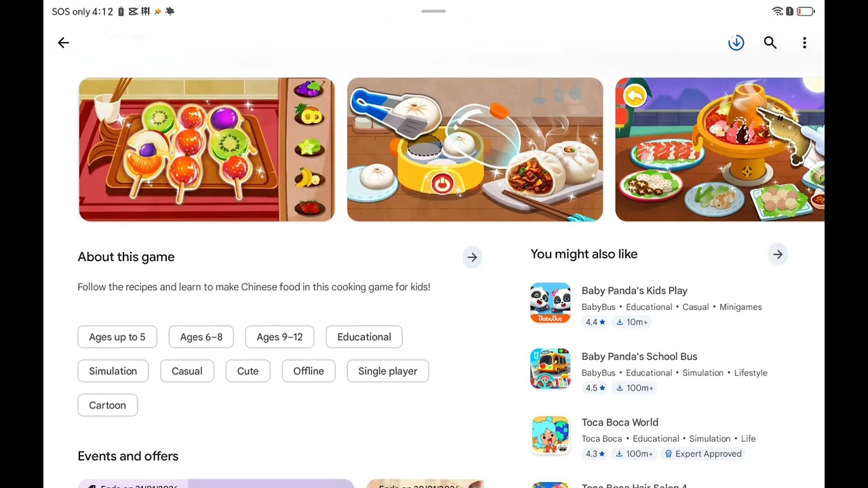Open the downloads manager icon
Viewport: 868px width, 488px height.
[x=736, y=43]
